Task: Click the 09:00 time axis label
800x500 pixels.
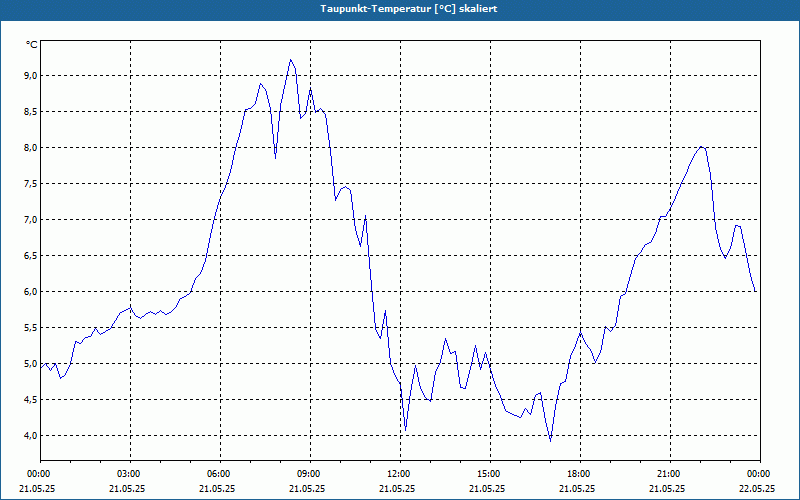Action: click(x=310, y=474)
